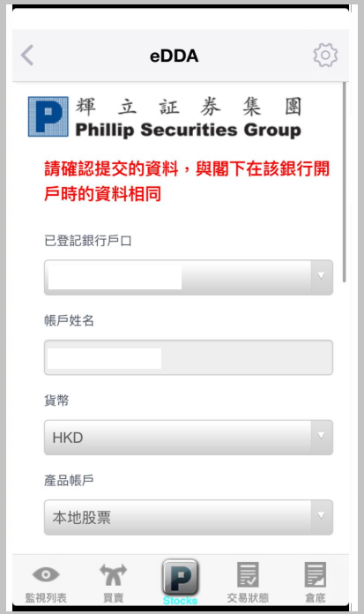364x614 pixels.
Task: Go back using the left chevron
Action: click(x=27, y=55)
